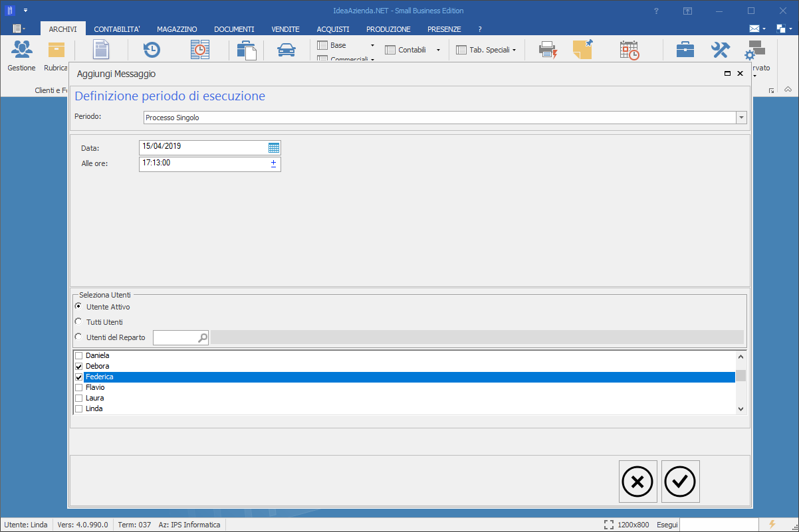Click the pinned sticky note icon

click(583, 50)
